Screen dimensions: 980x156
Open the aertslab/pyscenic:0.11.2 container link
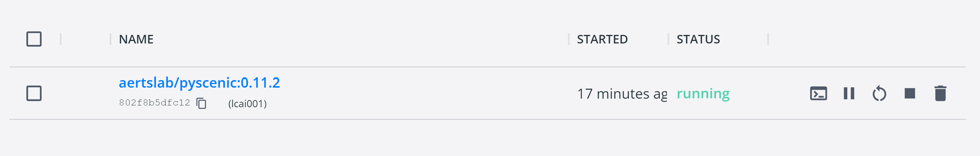(199, 83)
